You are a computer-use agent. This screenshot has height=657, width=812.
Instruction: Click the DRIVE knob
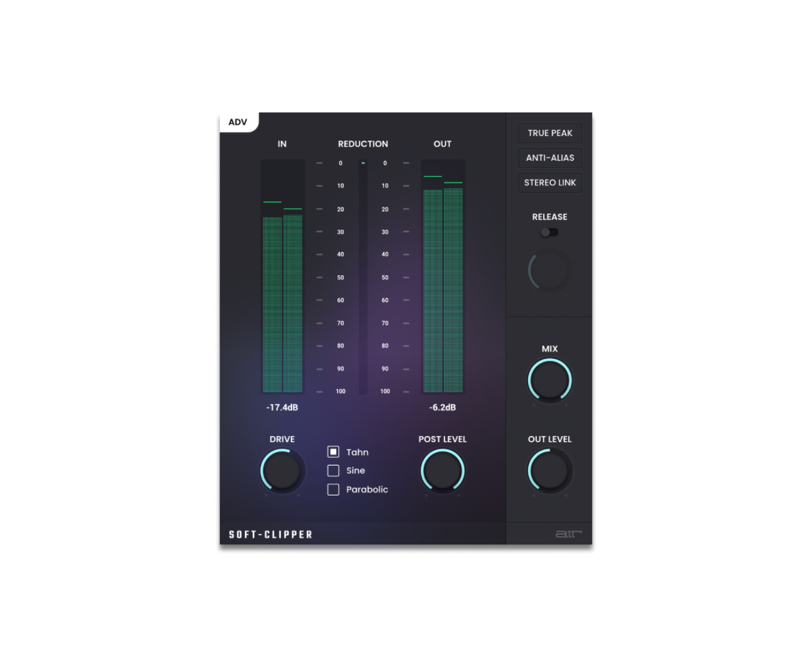[282, 471]
